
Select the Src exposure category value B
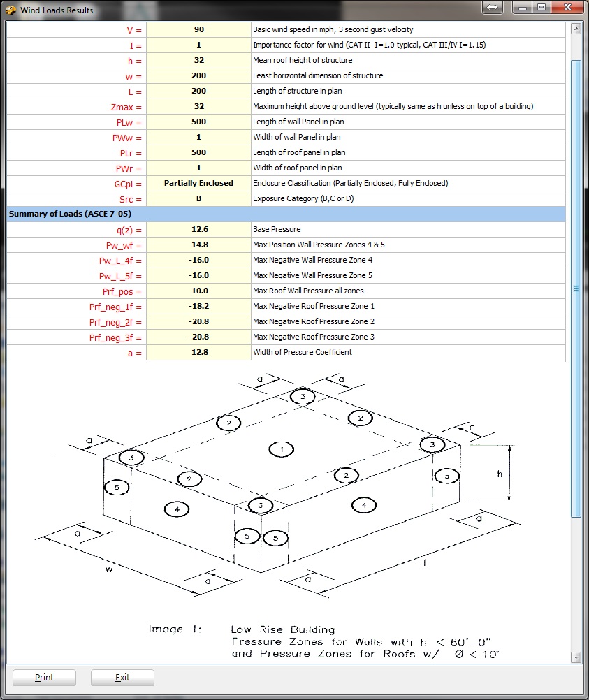(x=198, y=198)
